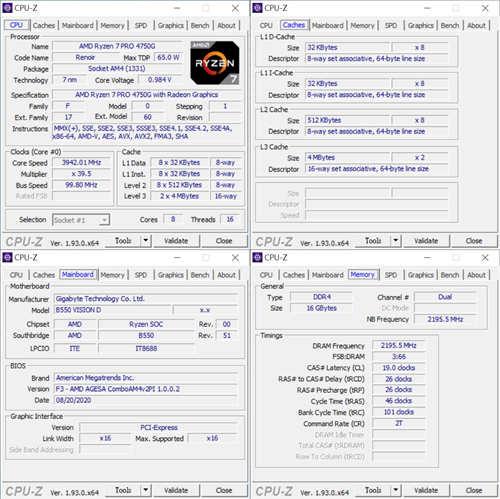The height and width of the screenshot is (499, 500).
Task: Click Tools button in CPU window
Action: pyautogui.click(x=123, y=241)
